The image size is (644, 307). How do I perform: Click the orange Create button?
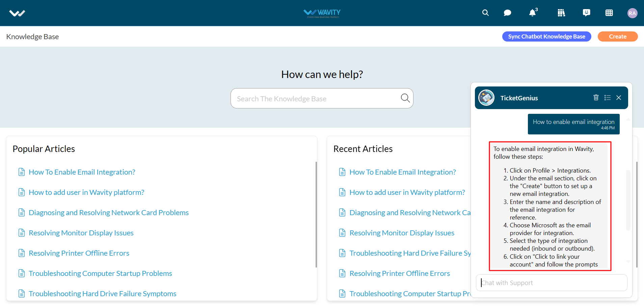[x=618, y=36]
